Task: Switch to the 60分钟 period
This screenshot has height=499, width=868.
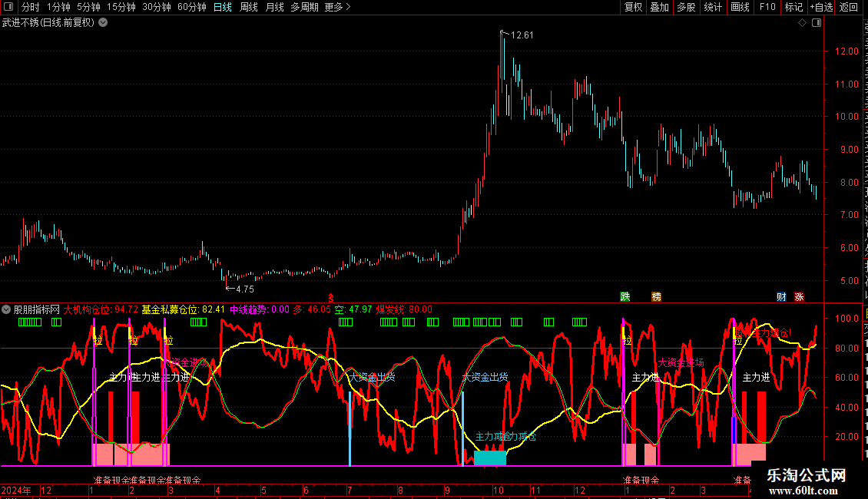Action: 192,7
